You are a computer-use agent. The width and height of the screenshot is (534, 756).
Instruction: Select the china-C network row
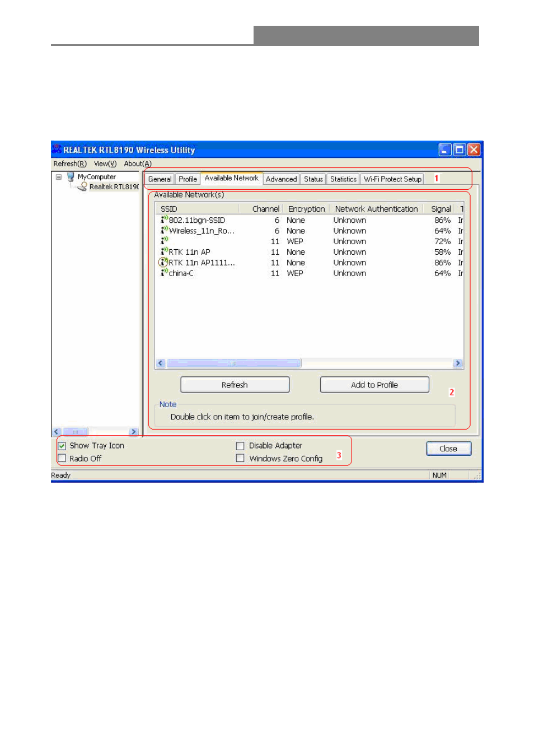pyautogui.click(x=310, y=273)
